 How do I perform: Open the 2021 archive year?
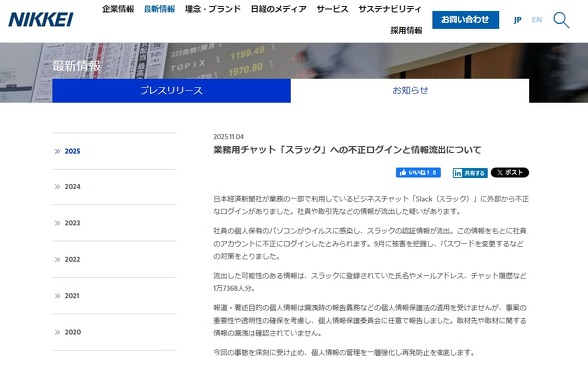pyautogui.click(x=114, y=296)
